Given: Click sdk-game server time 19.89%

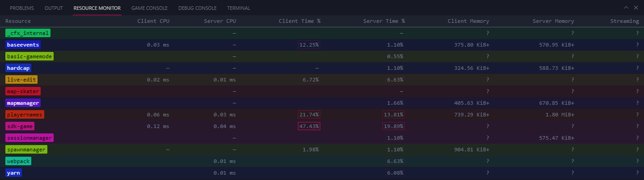Looking at the screenshot, I should pos(394,126).
